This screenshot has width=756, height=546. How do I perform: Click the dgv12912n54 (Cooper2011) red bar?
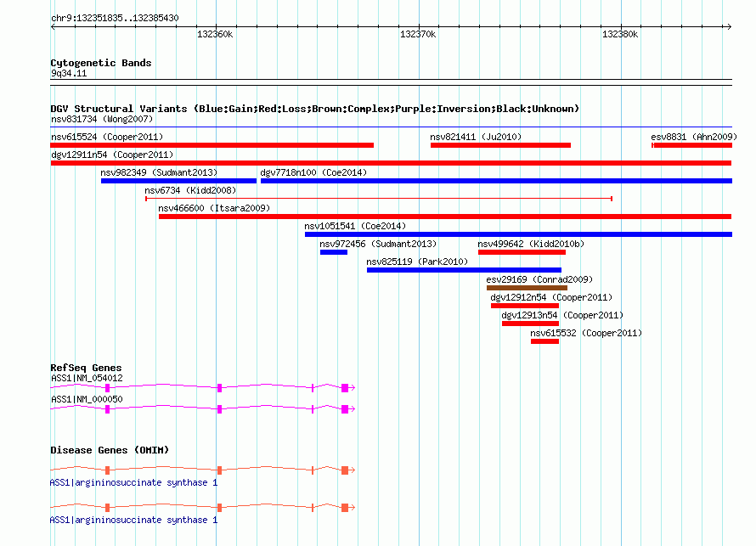tap(525, 306)
